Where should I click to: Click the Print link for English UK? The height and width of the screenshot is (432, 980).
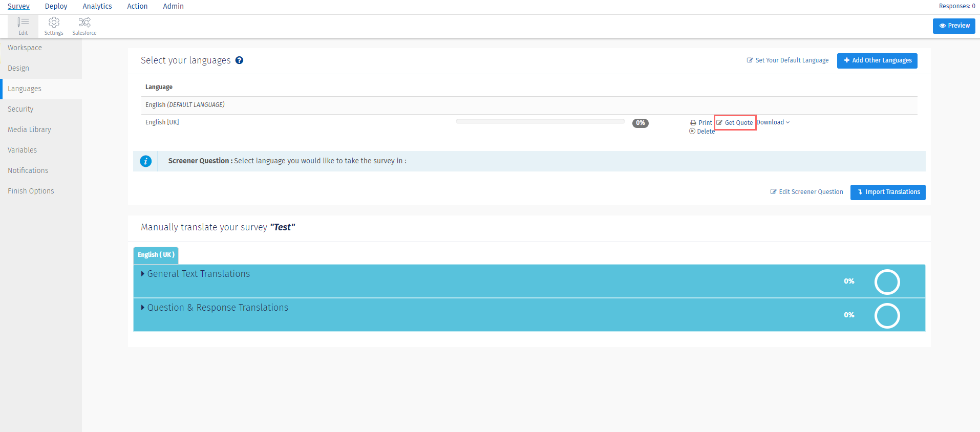click(701, 123)
